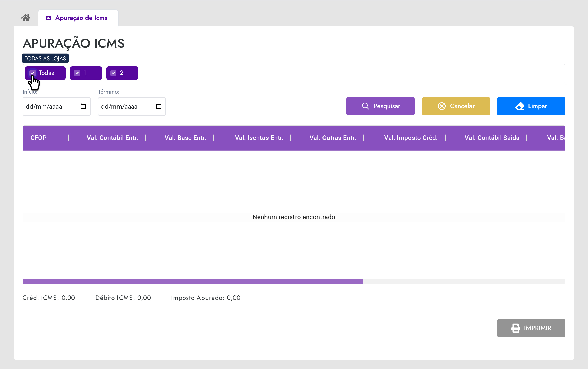This screenshot has height=369, width=588.
Task: Click the X circle icon in Cancelar
Action: pyautogui.click(x=442, y=106)
